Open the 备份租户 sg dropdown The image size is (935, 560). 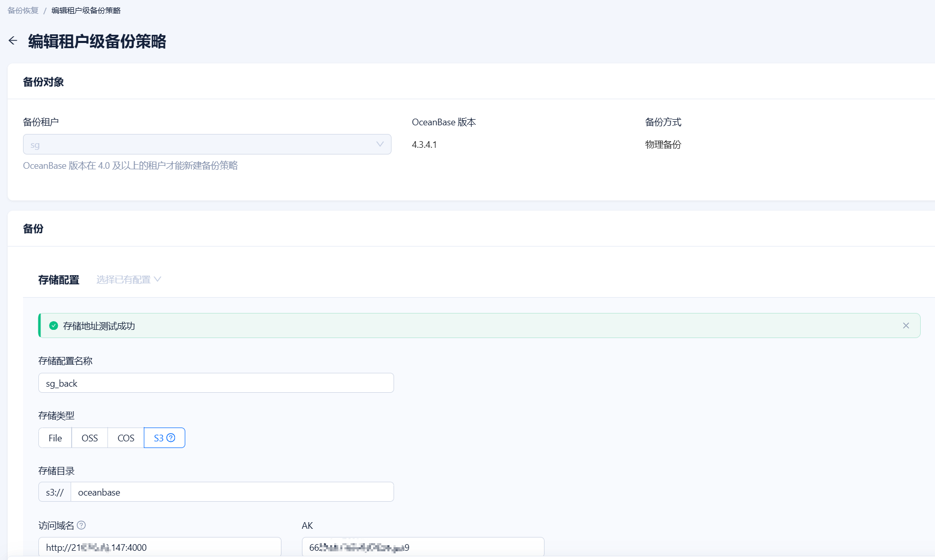(207, 144)
